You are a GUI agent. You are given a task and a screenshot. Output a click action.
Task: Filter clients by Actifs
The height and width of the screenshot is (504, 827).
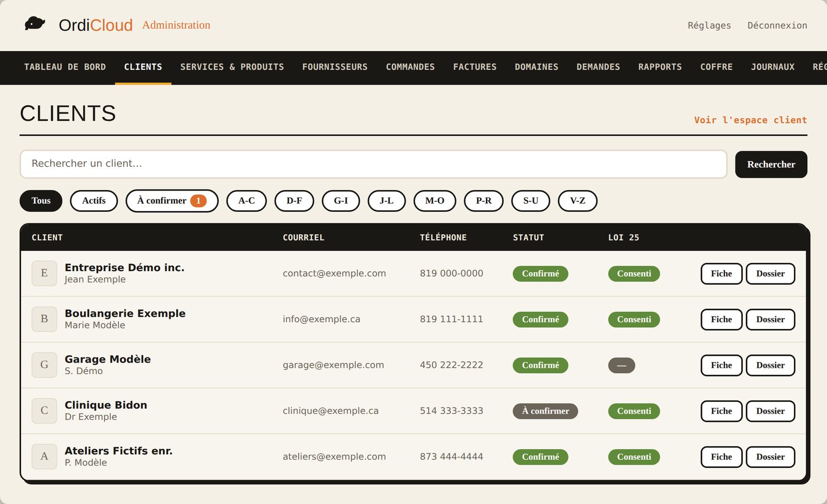[x=94, y=201]
